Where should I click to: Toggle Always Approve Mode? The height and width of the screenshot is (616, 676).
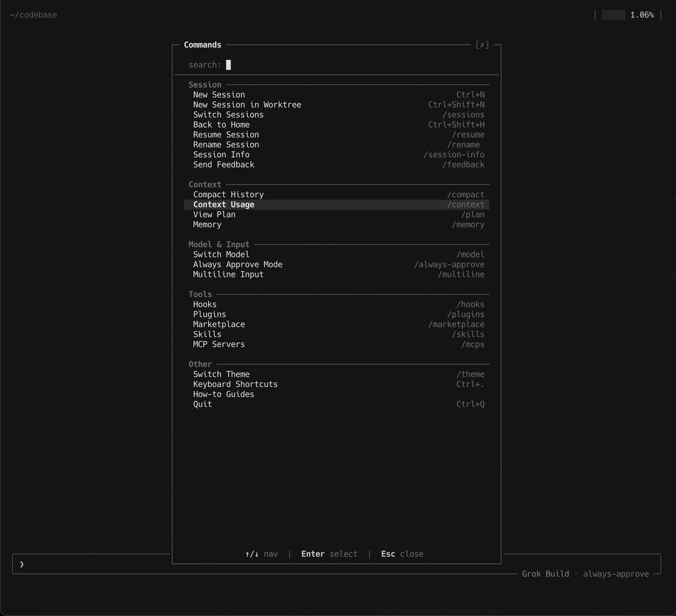(336, 265)
